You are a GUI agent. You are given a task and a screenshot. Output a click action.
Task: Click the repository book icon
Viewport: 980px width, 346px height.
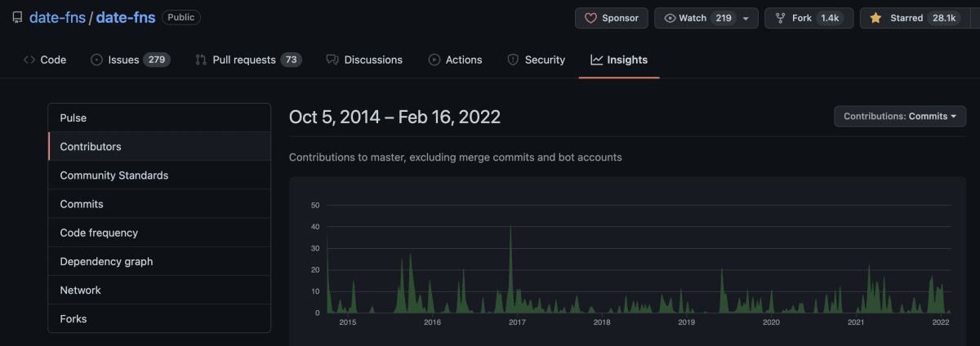pyautogui.click(x=17, y=17)
